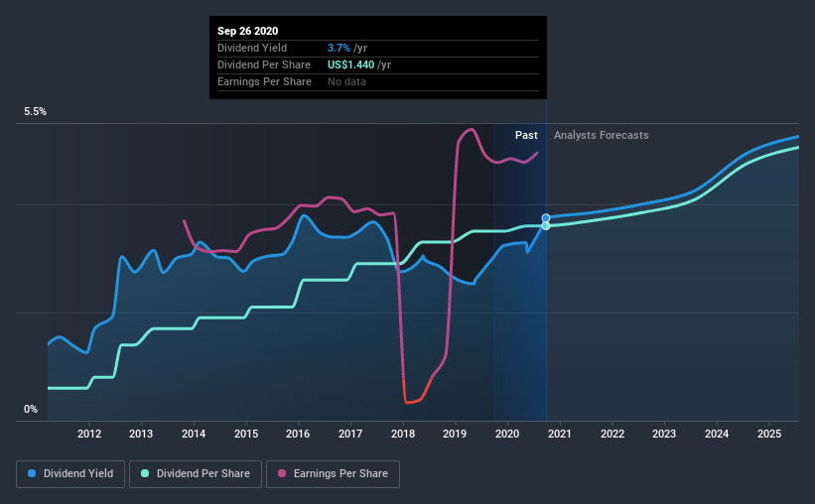Click the pink Earnings Per Share legend dot
The image size is (815, 504).
point(282,473)
